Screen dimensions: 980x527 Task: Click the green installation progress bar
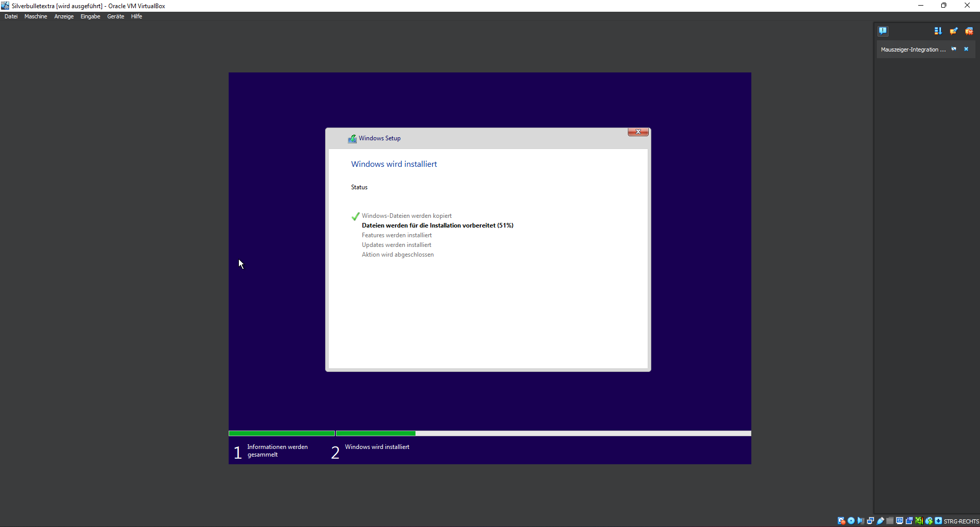(x=375, y=434)
